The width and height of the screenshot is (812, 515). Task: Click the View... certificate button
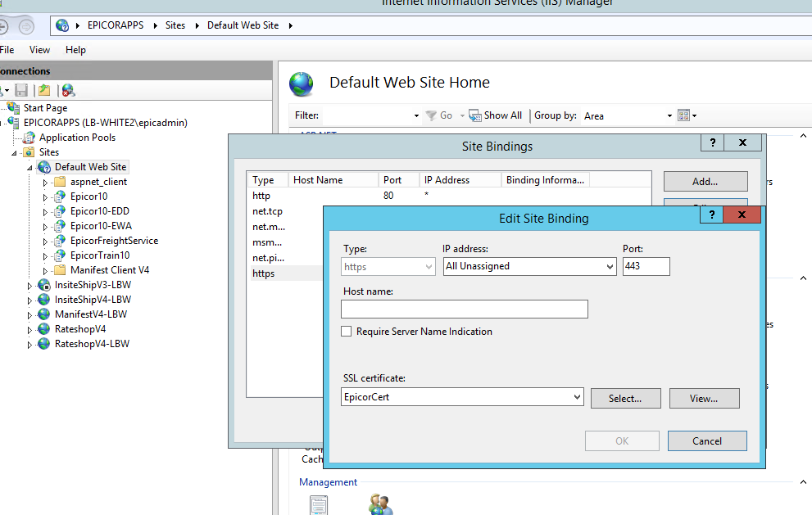click(704, 399)
